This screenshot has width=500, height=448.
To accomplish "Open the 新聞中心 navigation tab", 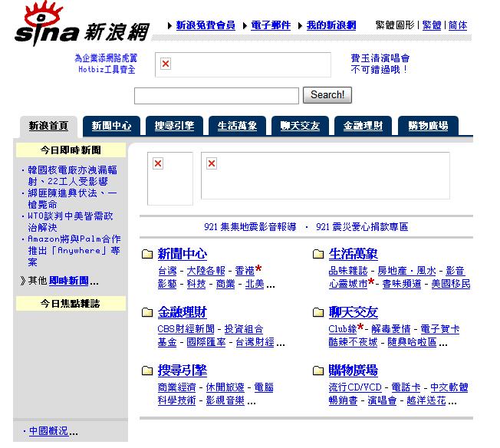I will 111,126.
